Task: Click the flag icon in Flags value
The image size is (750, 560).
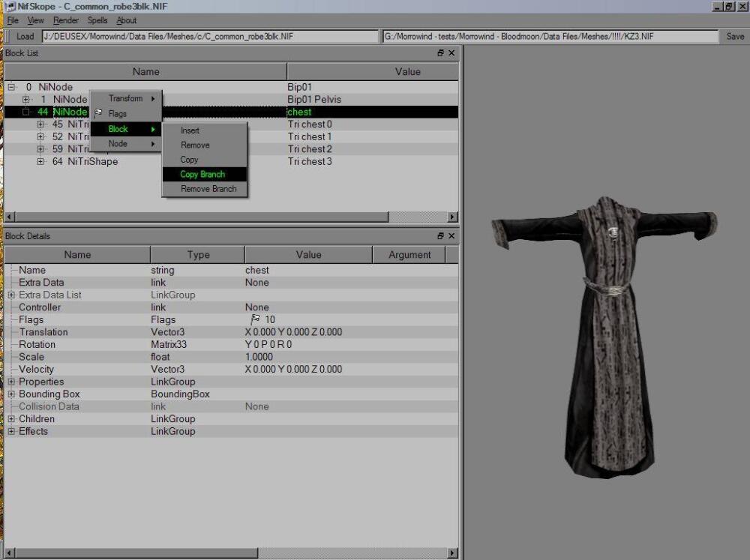Action: (256, 319)
